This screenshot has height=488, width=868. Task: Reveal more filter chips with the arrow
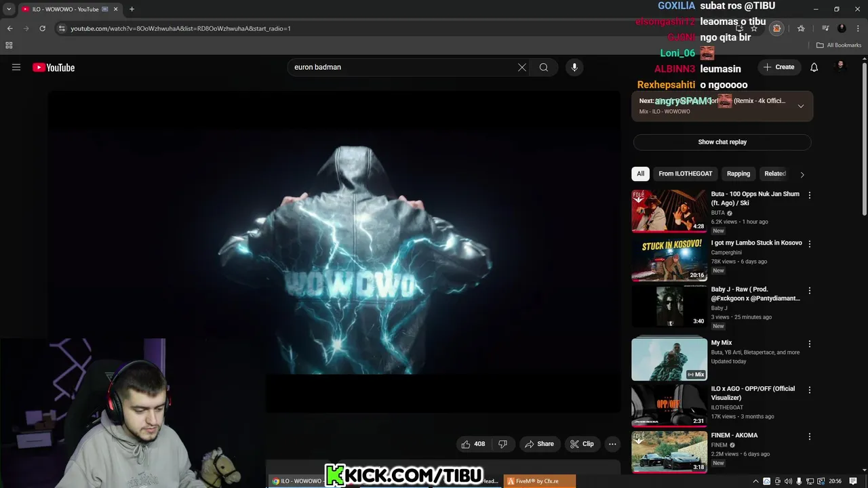802,174
